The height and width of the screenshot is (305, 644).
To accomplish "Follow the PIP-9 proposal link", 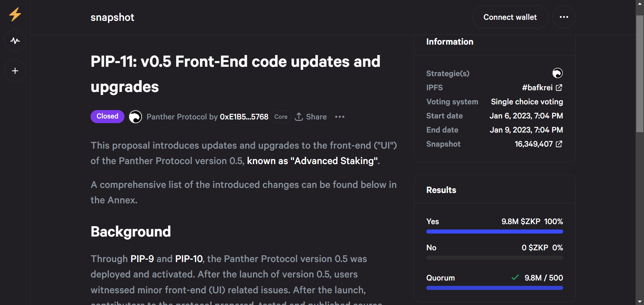I will 142,259.
